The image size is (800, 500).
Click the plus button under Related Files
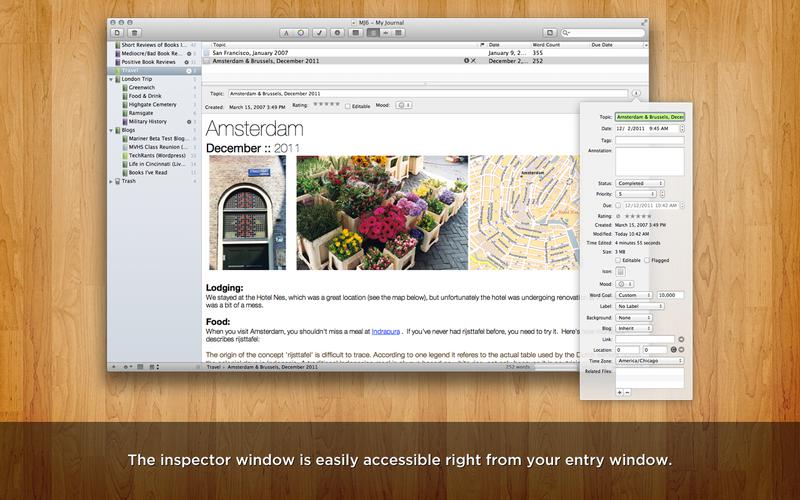pos(619,392)
